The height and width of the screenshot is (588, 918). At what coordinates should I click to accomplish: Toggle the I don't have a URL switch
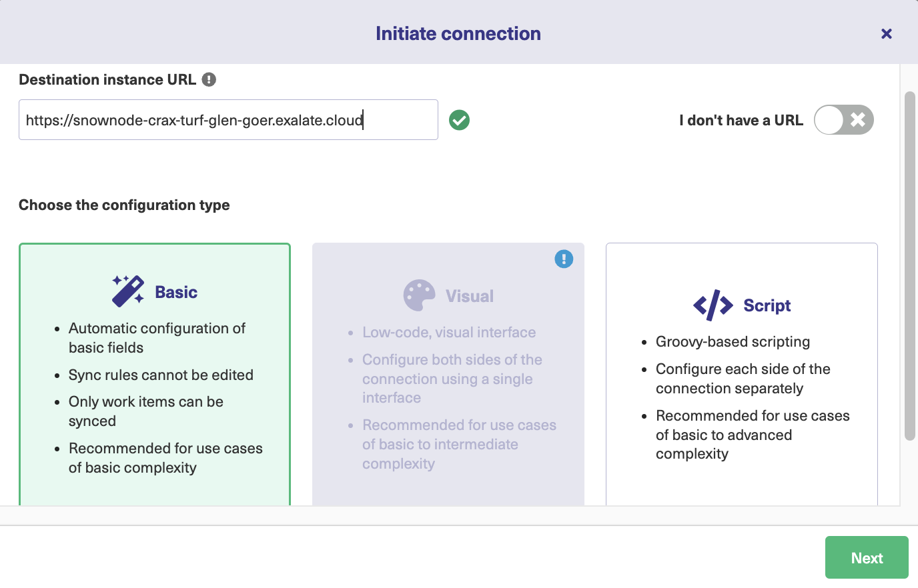pyautogui.click(x=844, y=120)
